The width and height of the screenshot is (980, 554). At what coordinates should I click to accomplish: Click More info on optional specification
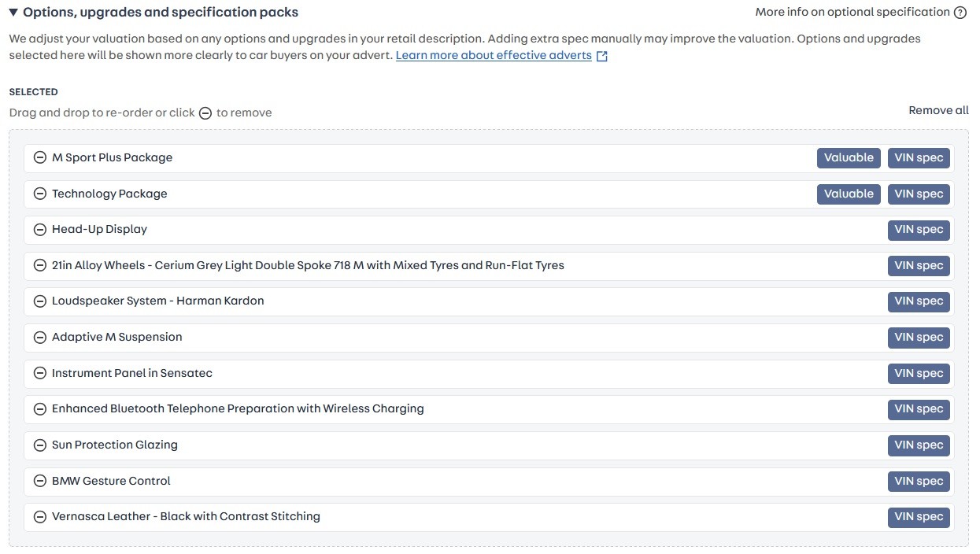pos(852,13)
